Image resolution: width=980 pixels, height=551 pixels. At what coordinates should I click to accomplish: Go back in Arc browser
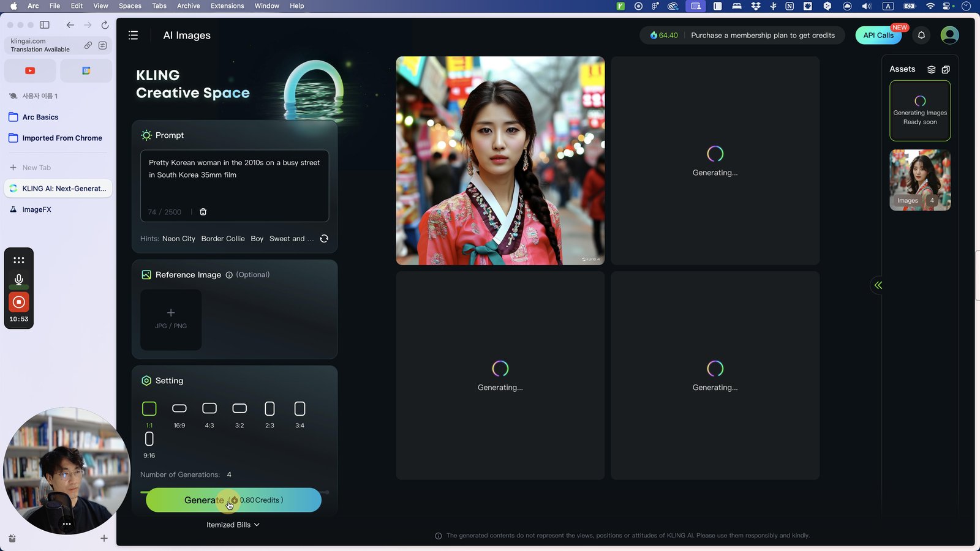coord(70,25)
